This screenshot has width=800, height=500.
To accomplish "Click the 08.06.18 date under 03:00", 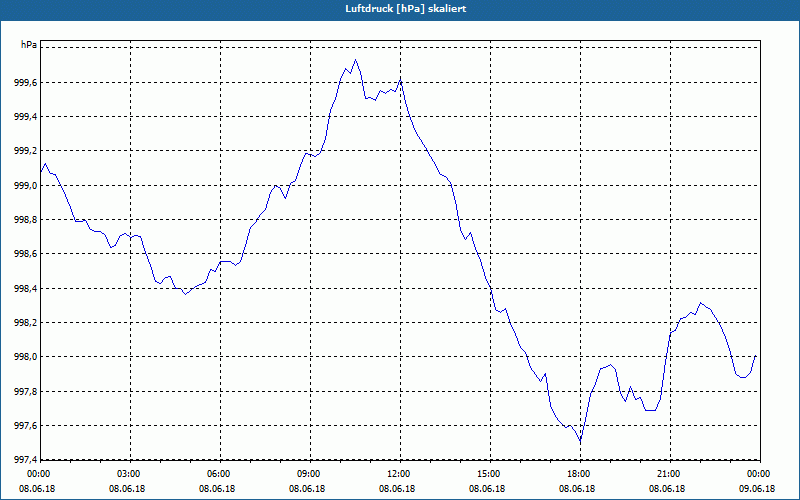I will (x=127, y=489).
